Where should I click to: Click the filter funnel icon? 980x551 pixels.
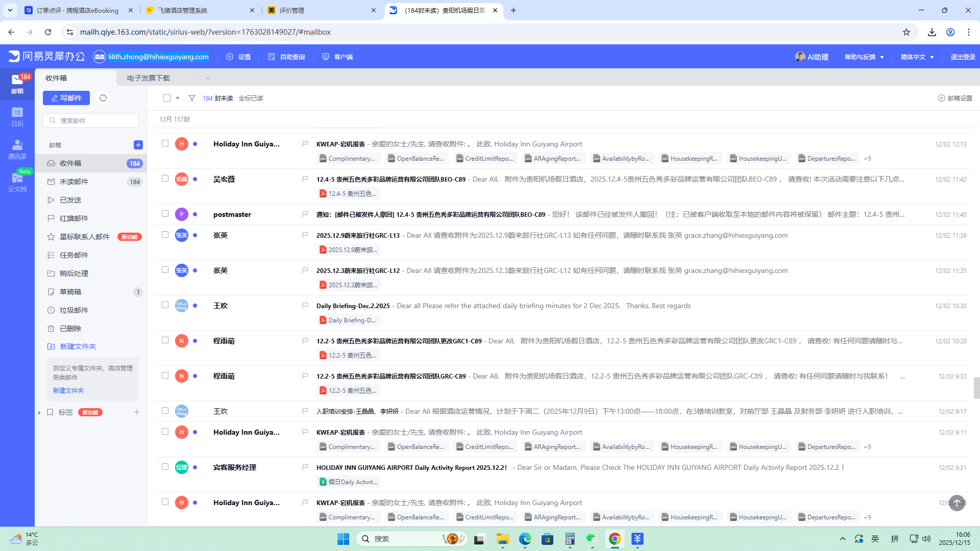point(192,98)
